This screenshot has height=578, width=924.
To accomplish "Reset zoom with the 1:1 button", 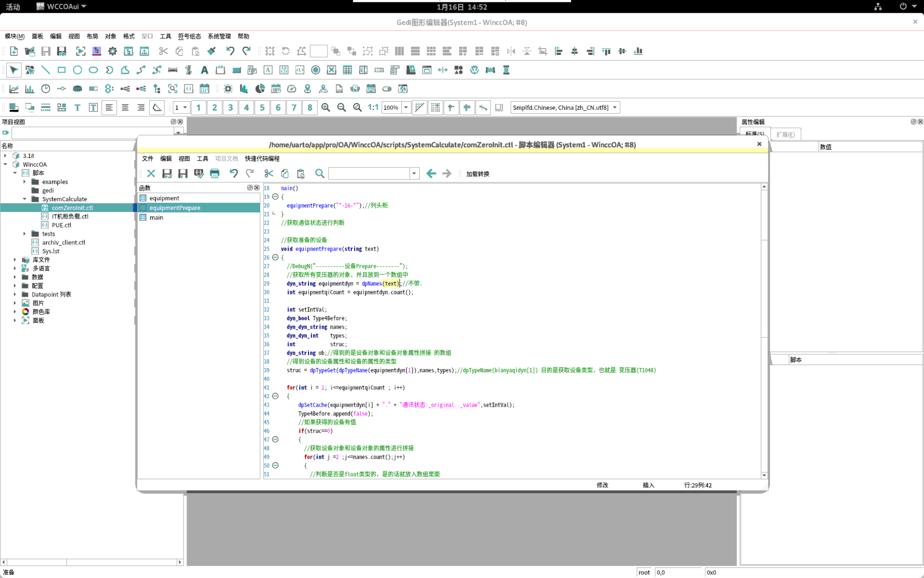I will point(373,107).
